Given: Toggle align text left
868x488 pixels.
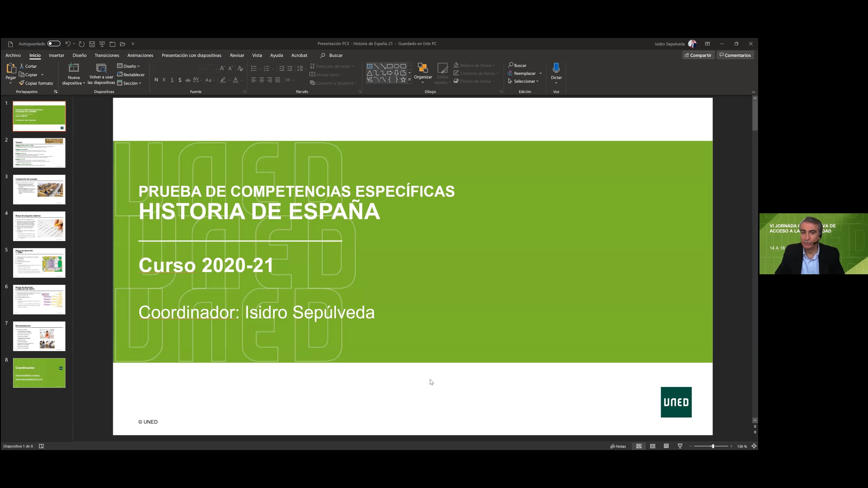Looking at the screenshot, I should tap(254, 80).
